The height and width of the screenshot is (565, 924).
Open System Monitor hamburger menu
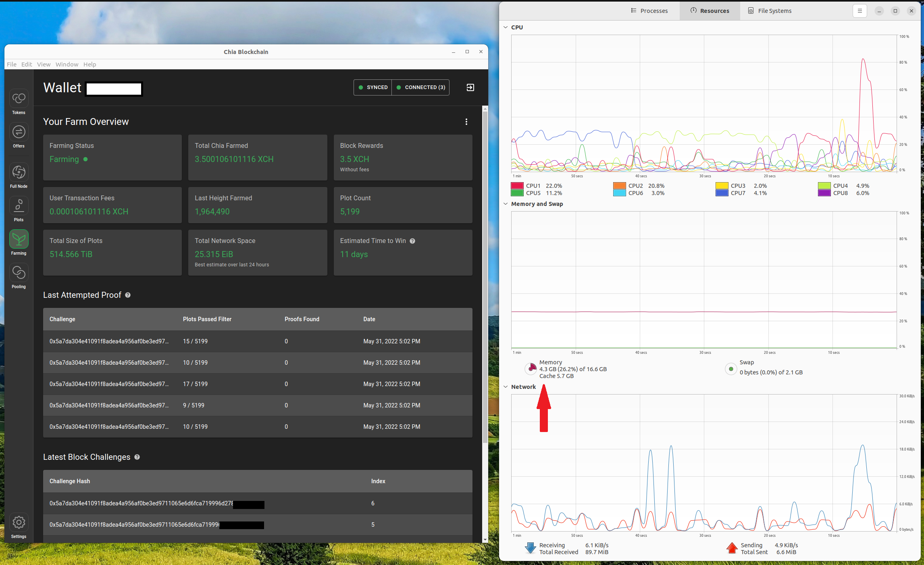[x=859, y=11]
